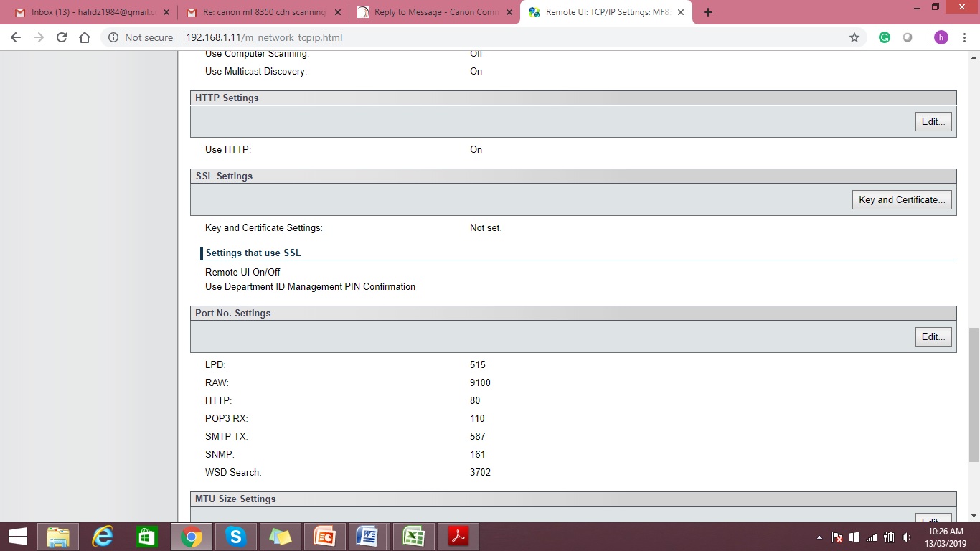Open a new browser tab
The width and height of the screenshot is (980, 551).
708,12
